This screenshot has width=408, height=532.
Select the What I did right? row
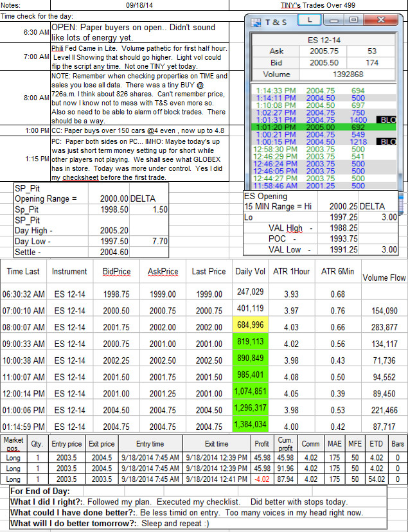[x=198, y=502]
